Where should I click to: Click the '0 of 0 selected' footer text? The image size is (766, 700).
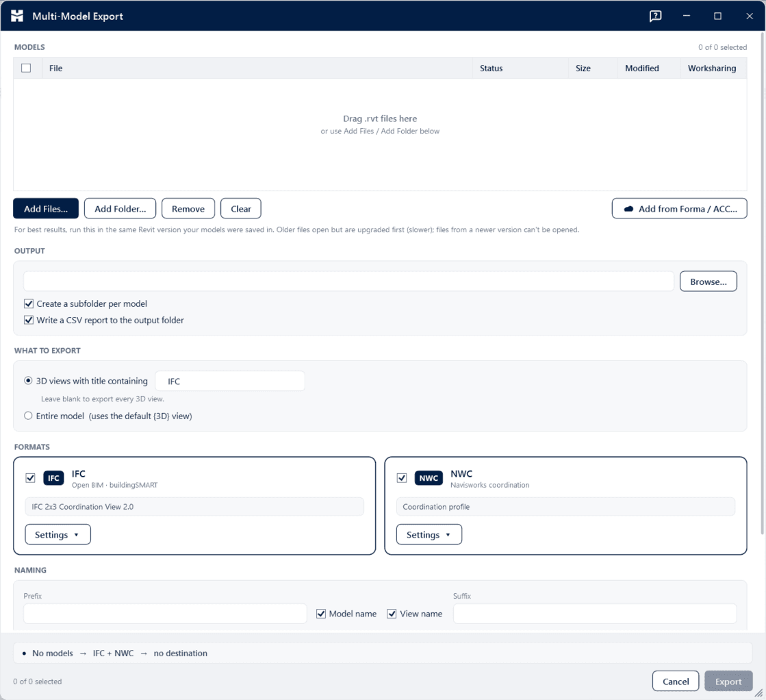[38, 682]
